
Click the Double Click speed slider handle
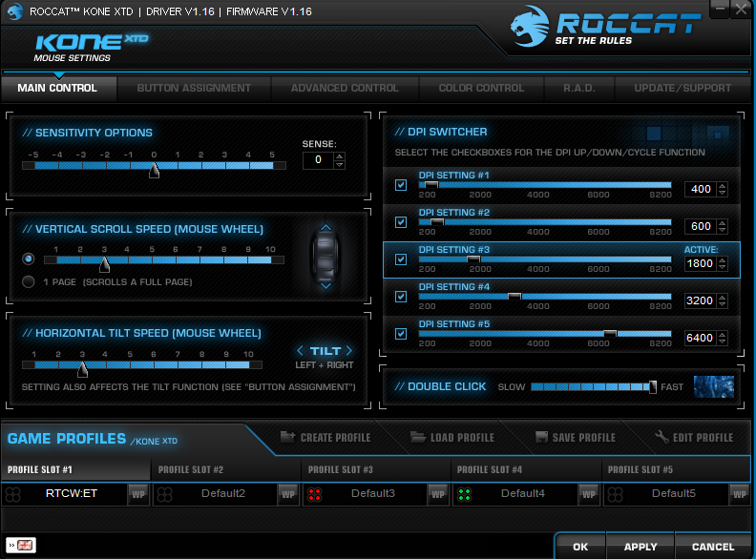tap(653, 386)
